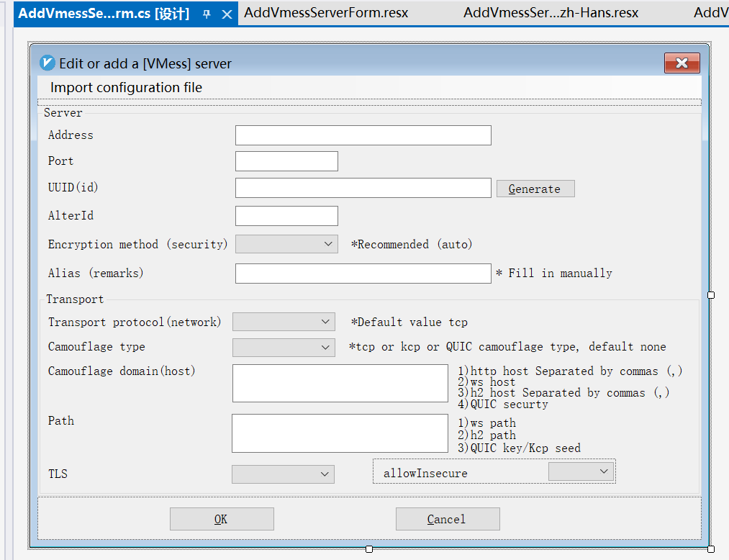Screen dimensions: 729x560
Task: Select the Camouflage domain(host) text area
Action: point(340,383)
